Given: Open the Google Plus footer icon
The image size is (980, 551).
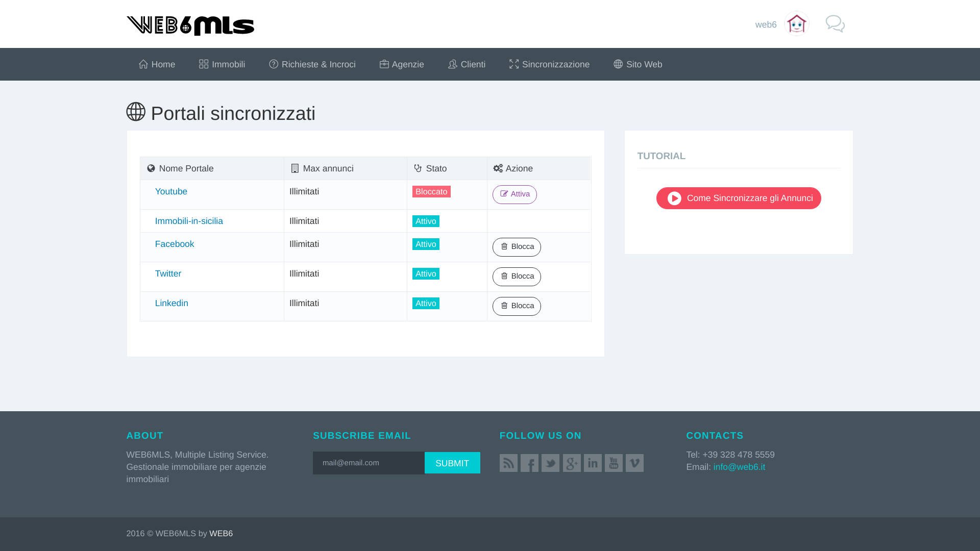Looking at the screenshot, I should point(572,463).
